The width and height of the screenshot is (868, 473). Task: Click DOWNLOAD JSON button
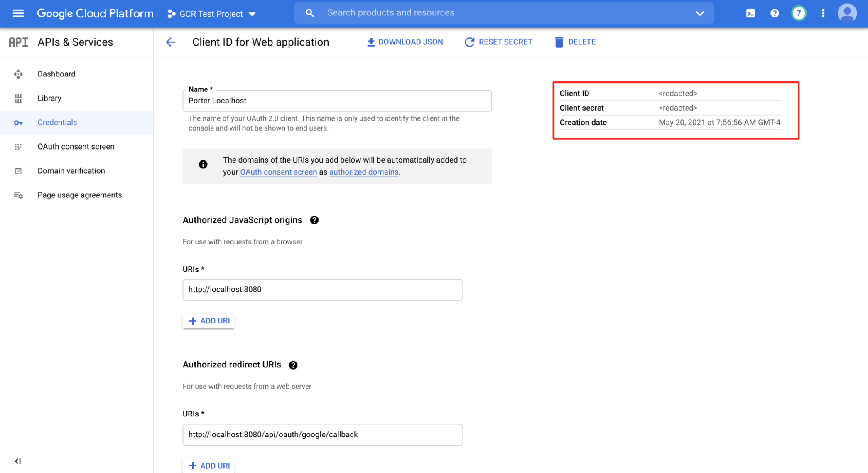[405, 42]
